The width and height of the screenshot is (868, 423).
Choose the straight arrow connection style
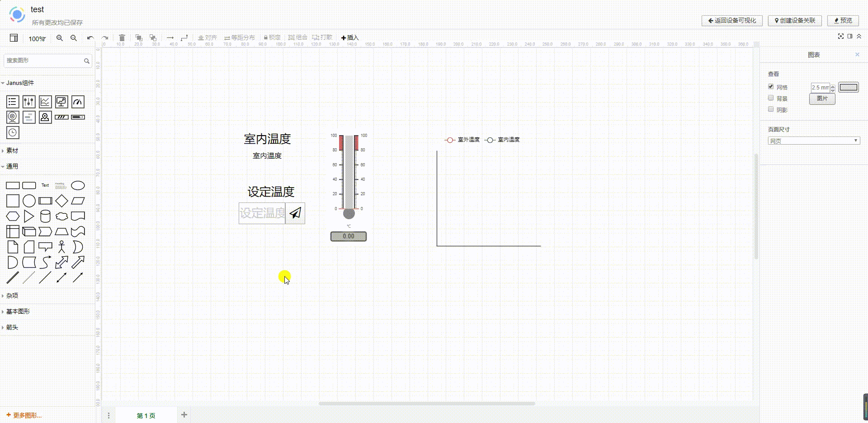click(x=170, y=38)
